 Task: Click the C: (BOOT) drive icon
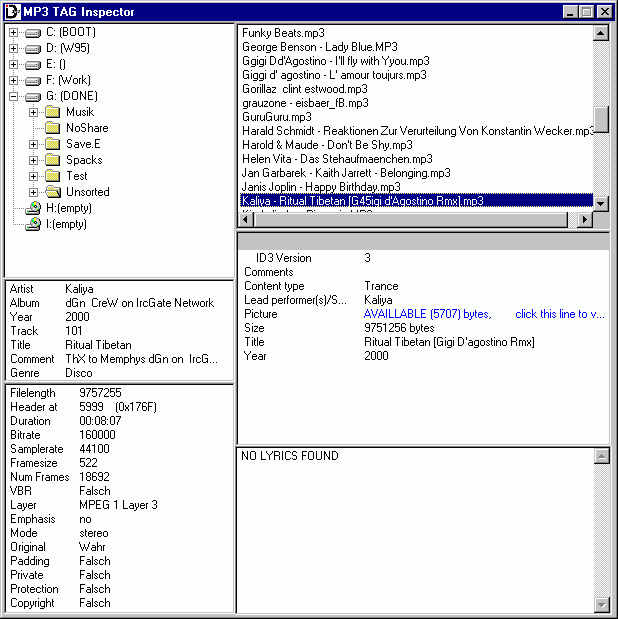click(33, 33)
